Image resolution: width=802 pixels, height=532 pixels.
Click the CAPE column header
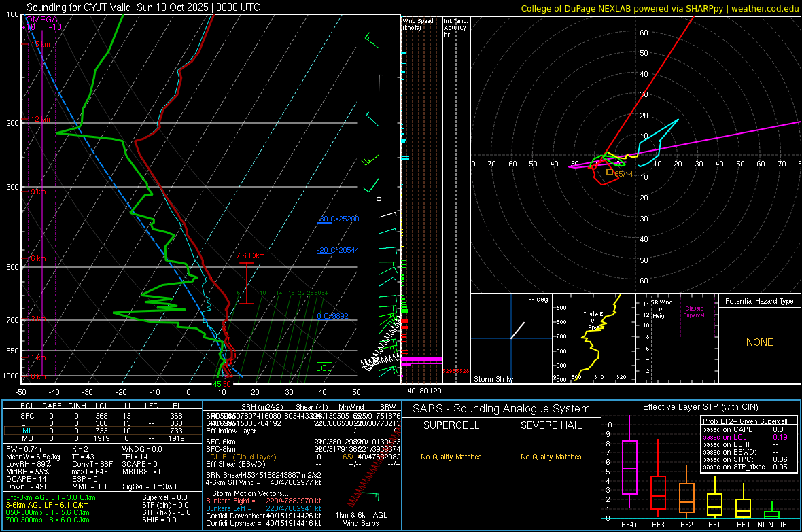point(52,406)
